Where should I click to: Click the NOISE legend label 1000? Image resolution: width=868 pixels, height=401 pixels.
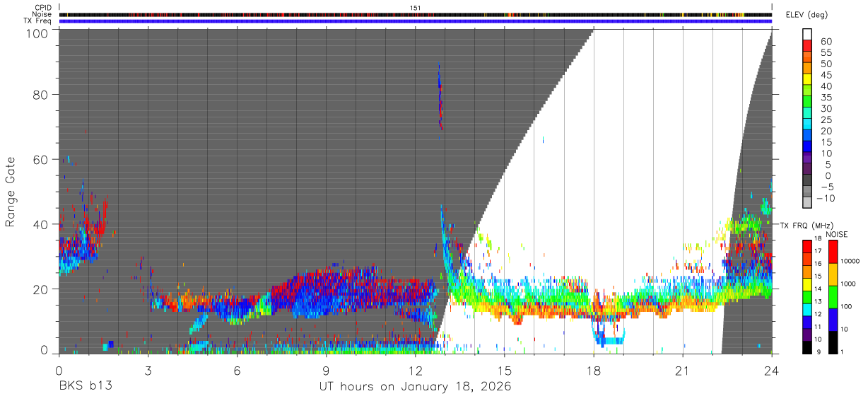pyautogui.click(x=849, y=284)
